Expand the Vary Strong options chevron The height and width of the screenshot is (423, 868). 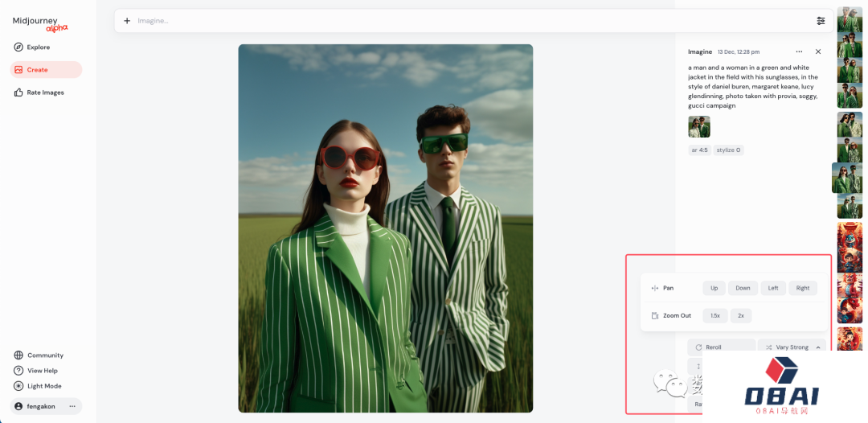(x=818, y=347)
